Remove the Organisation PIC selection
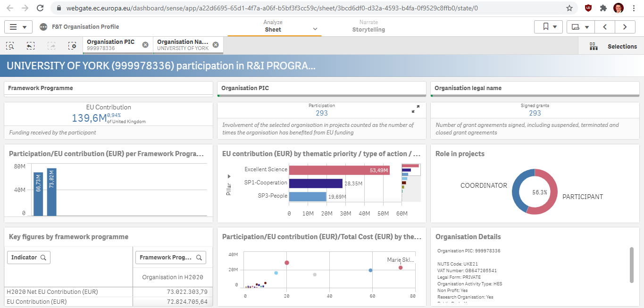 [145, 45]
